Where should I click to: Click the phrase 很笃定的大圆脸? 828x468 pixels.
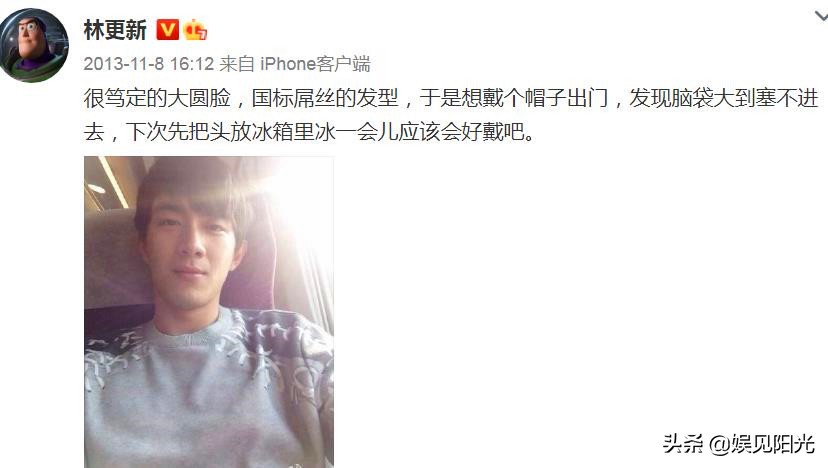tap(157, 98)
